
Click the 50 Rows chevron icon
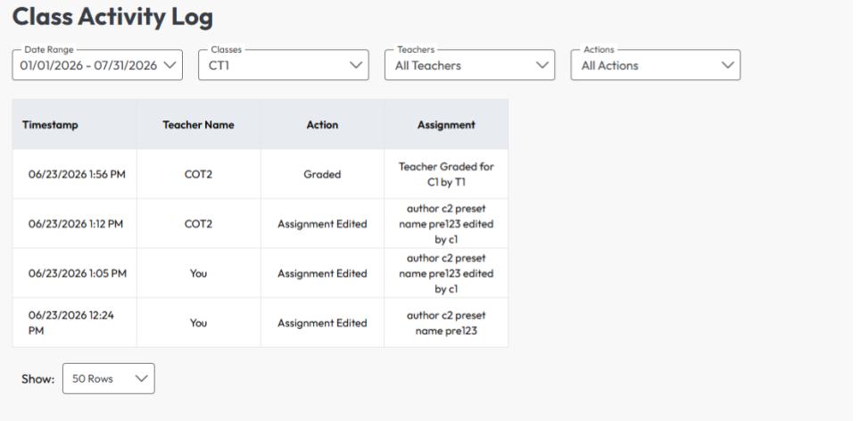tap(142, 378)
